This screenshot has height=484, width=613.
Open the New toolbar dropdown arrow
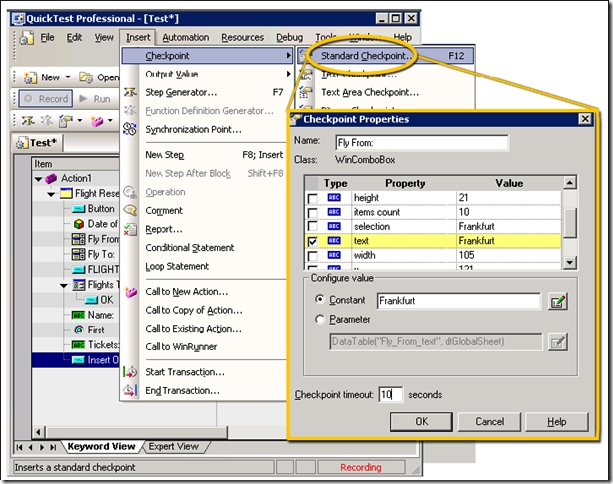pyautogui.click(x=68, y=77)
